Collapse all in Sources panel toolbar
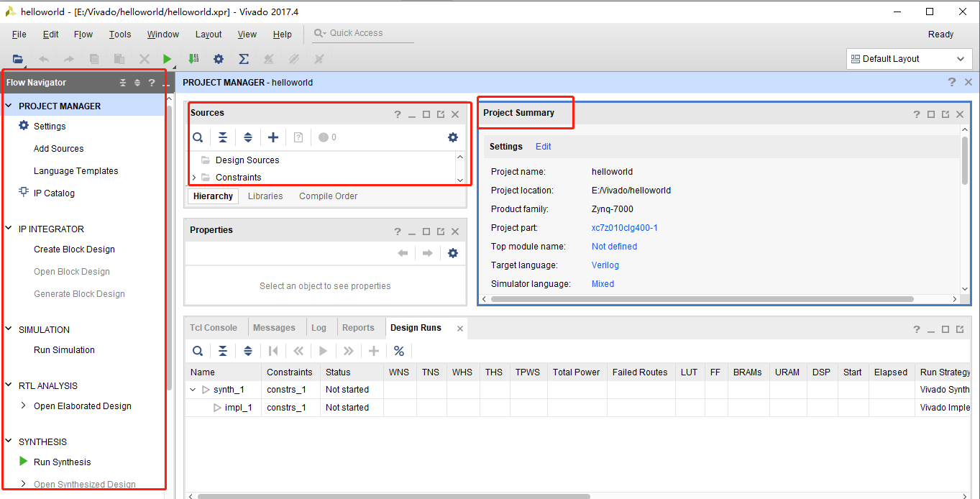The width and height of the screenshot is (980, 499). click(x=223, y=137)
